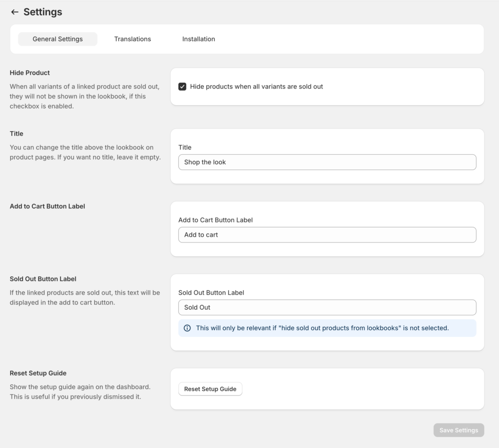Image resolution: width=499 pixels, height=448 pixels.
Task: Click the Hide Product section heading
Action: pyautogui.click(x=30, y=73)
